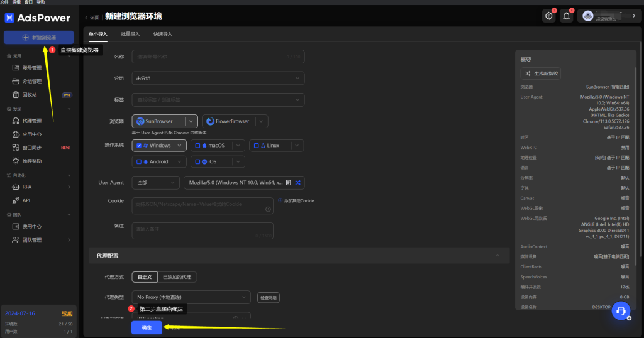Open 回收站 recycle bin in sidebar
Image resolution: width=644 pixels, height=338 pixels.
30,95
